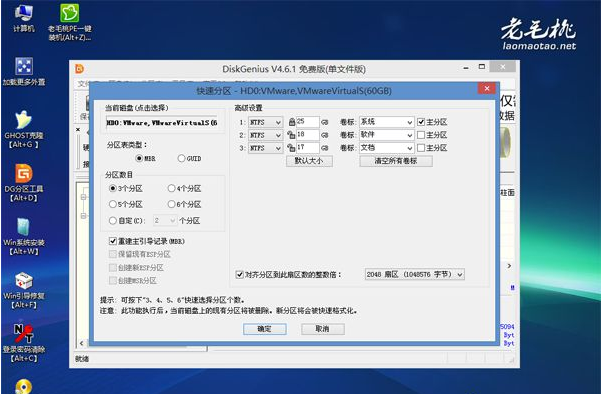Click the 清空所有卷标 button
Image resolution: width=602 pixels, height=394 pixels.
(396, 161)
